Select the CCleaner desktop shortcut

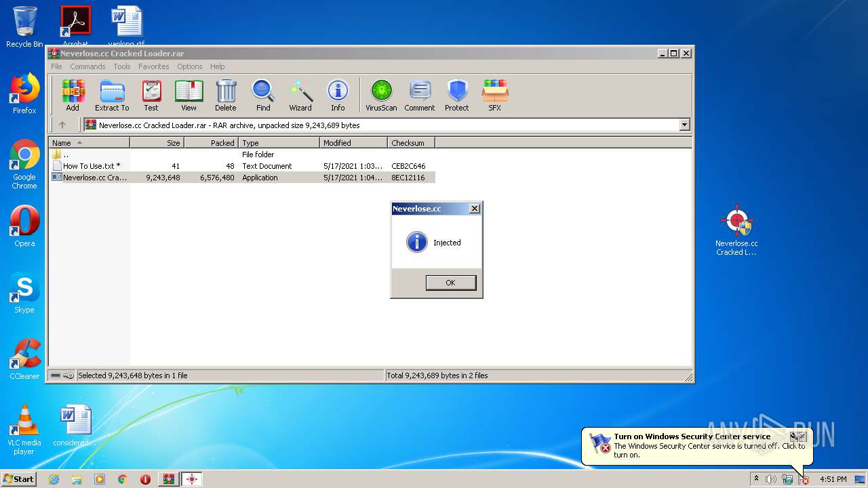tap(24, 359)
